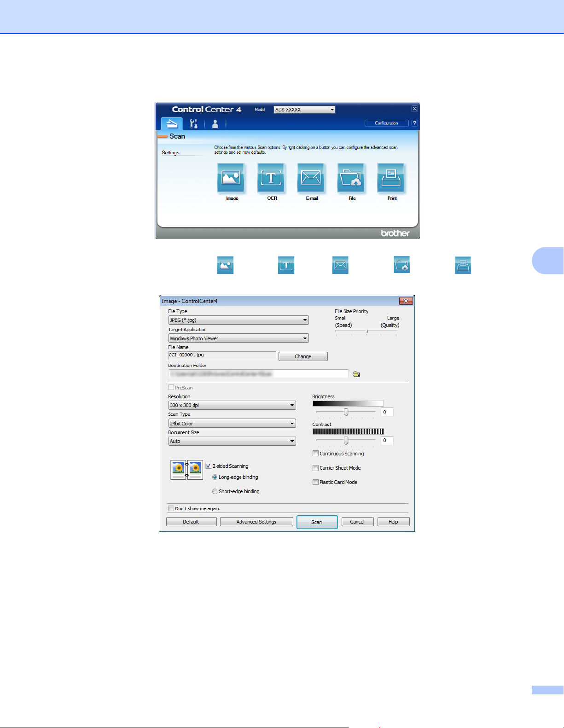Click the small E-mail icon below ControlCenter4
The width and height of the screenshot is (564, 728).
pos(340,265)
